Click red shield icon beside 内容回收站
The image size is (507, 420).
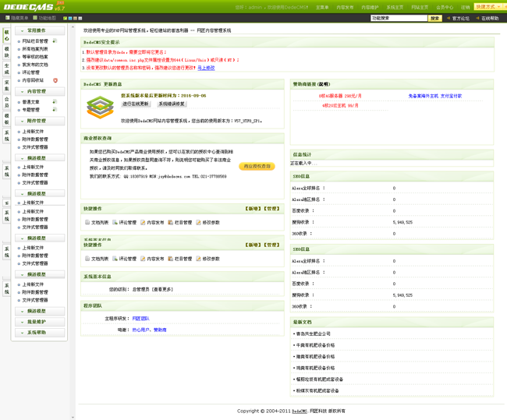pos(55,80)
